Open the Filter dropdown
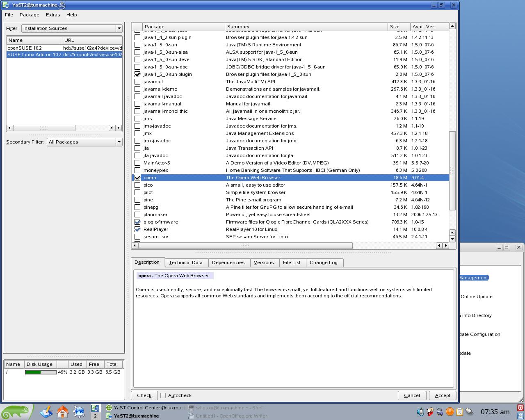This screenshot has height=420, width=525. [72, 28]
